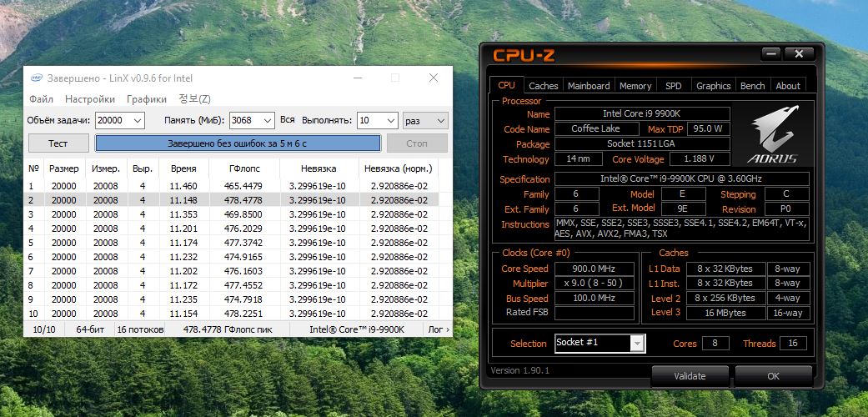Viewport: 868px width, 417px height.
Task: Open the Настройки menu
Action: (90, 99)
